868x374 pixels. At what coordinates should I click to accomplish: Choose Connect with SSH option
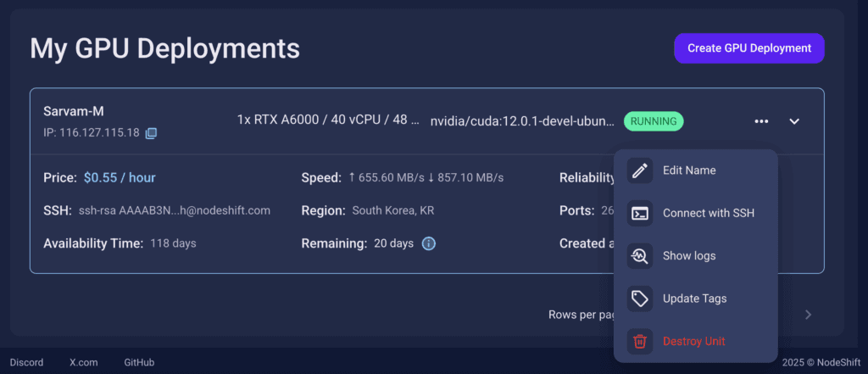[709, 214]
